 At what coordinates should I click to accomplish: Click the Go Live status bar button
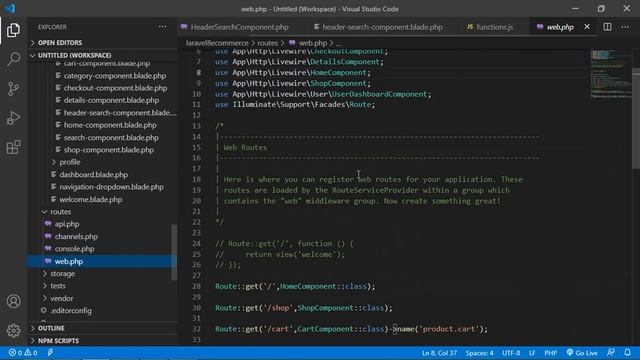click(582, 353)
